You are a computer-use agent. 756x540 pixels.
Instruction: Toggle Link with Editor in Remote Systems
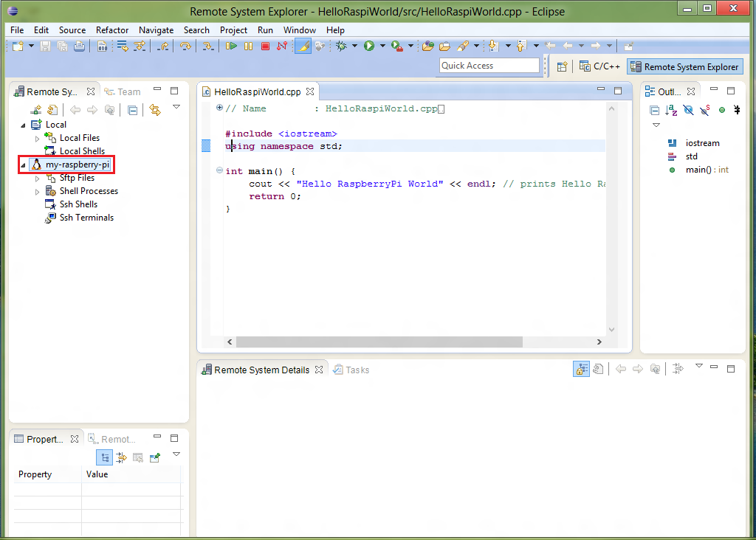[155, 110]
